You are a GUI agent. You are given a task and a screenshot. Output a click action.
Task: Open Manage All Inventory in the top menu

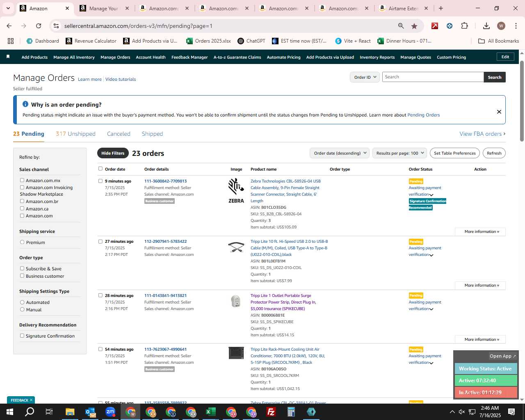pos(74,57)
